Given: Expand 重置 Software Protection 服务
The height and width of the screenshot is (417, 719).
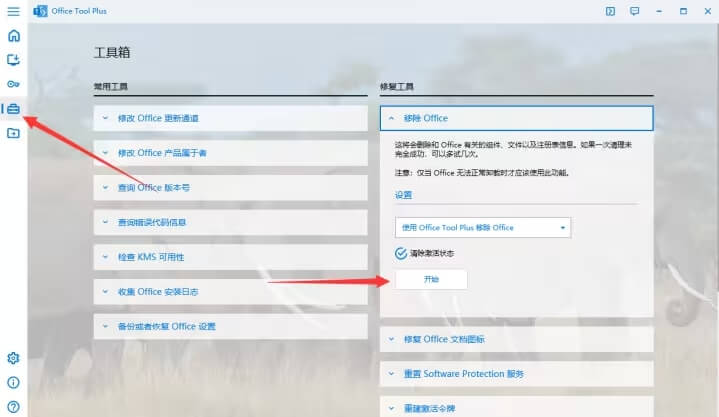Looking at the screenshot, I should click(516, 374).
